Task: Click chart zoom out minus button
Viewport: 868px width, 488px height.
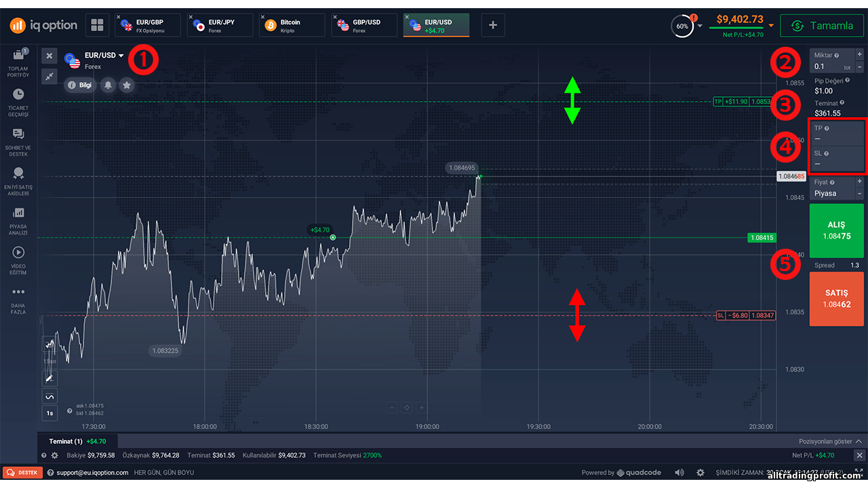Action: (392, 407)
